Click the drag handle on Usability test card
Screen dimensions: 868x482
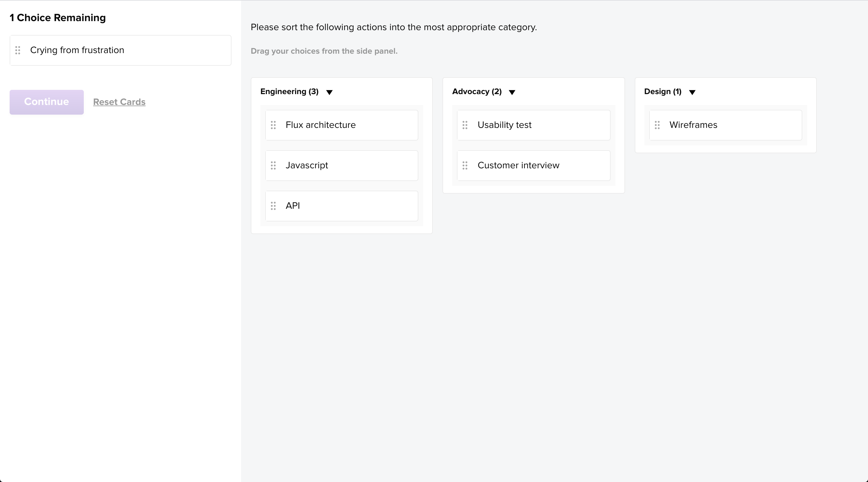(465, 125)
